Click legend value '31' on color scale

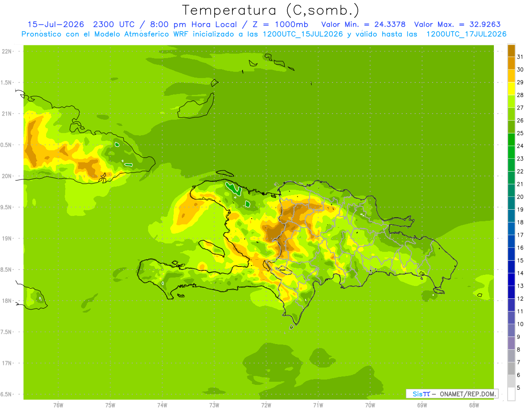pyautogui.click(x=520, y=57)
